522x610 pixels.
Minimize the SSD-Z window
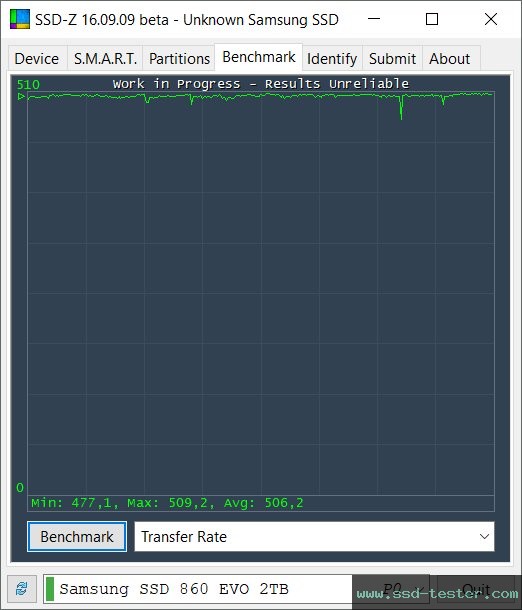pos(374,19)
